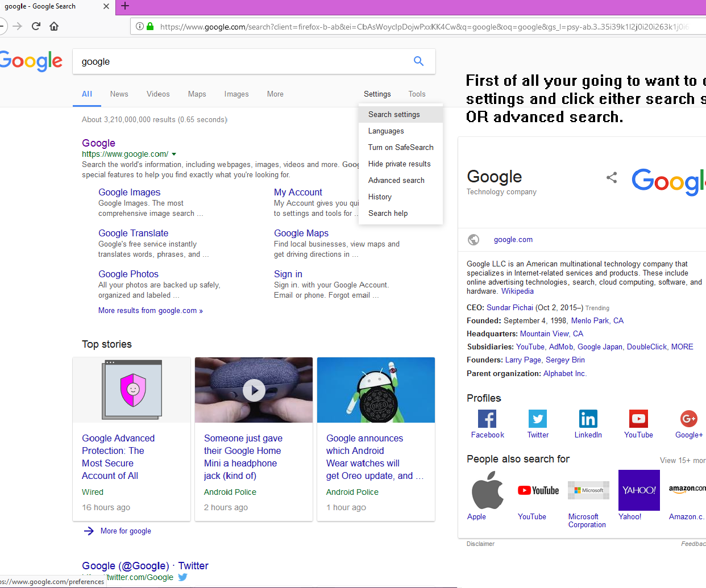Click More results from google.com

[150, 311]
